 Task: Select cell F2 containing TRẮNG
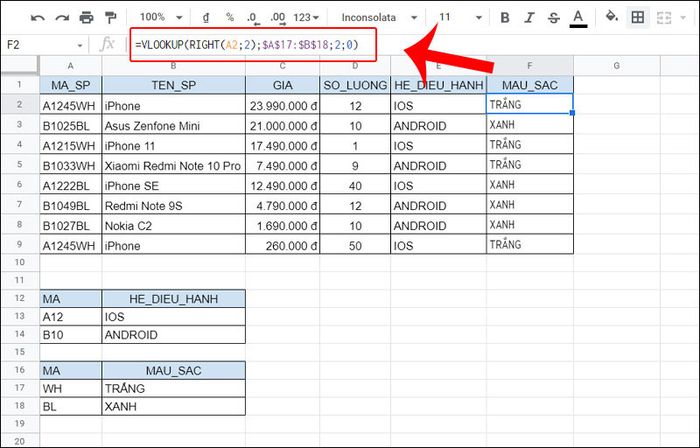[529, 104]
